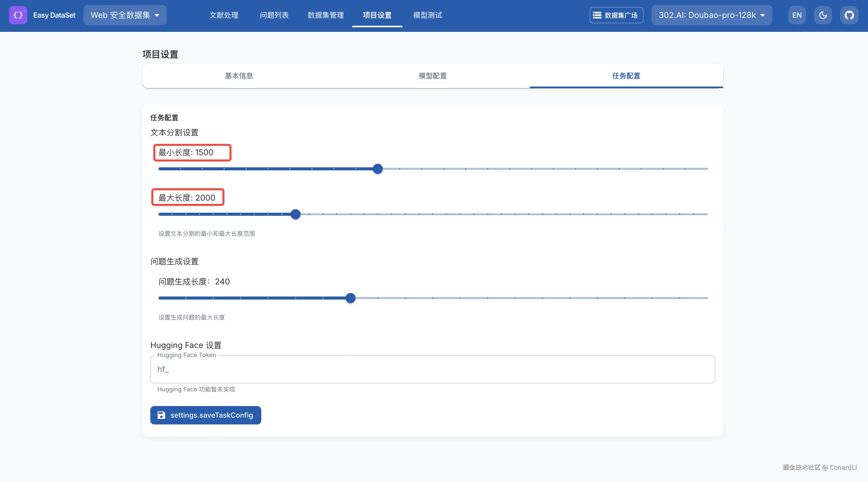Navigate to 数据集管理 page
Image resolution: width=868 pixels, height=482 pixels.
[x=326, y=15]
